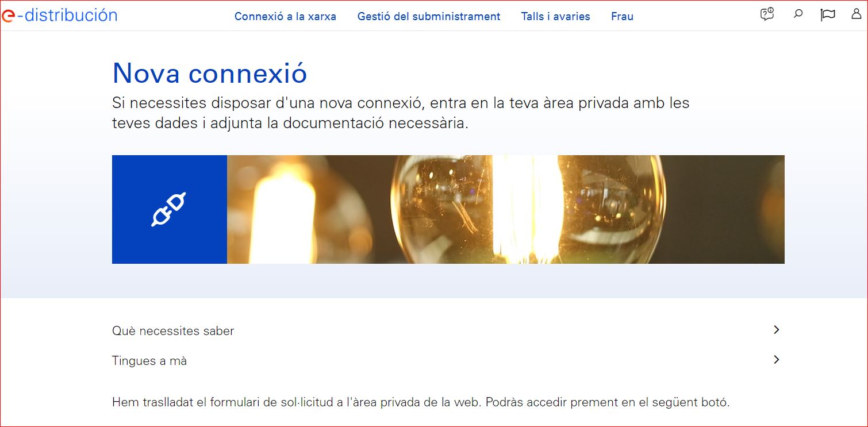This screenshot has width=868, height=427.
Task: Click the 'Tingues a mà' row label
Action: point(149,361)
